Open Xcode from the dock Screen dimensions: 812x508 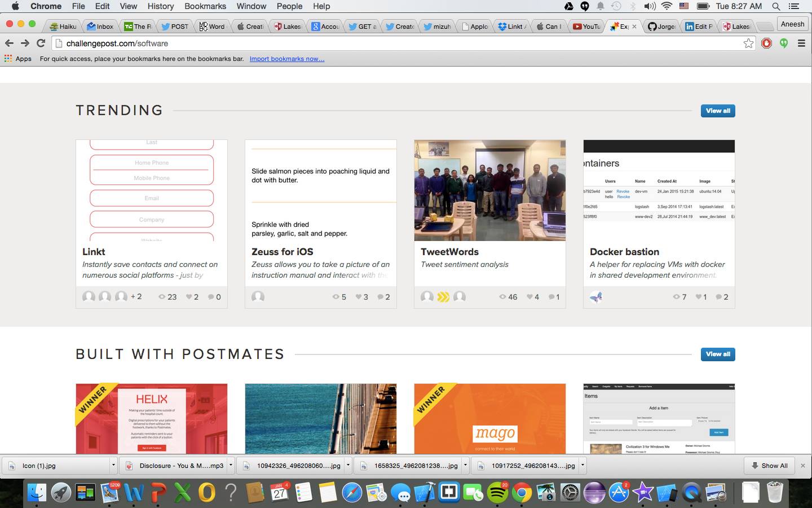coord(425,493)
